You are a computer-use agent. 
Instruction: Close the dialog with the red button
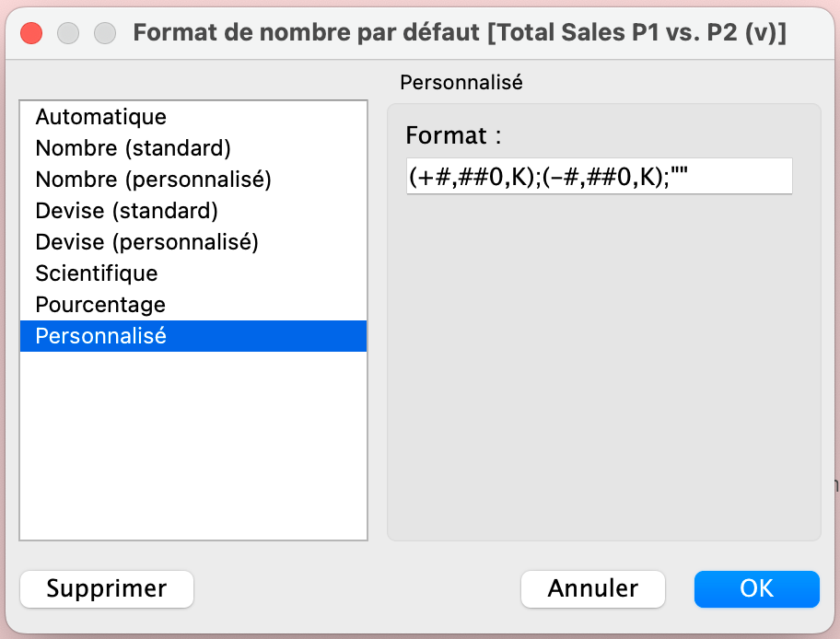(x=31, y=33)
